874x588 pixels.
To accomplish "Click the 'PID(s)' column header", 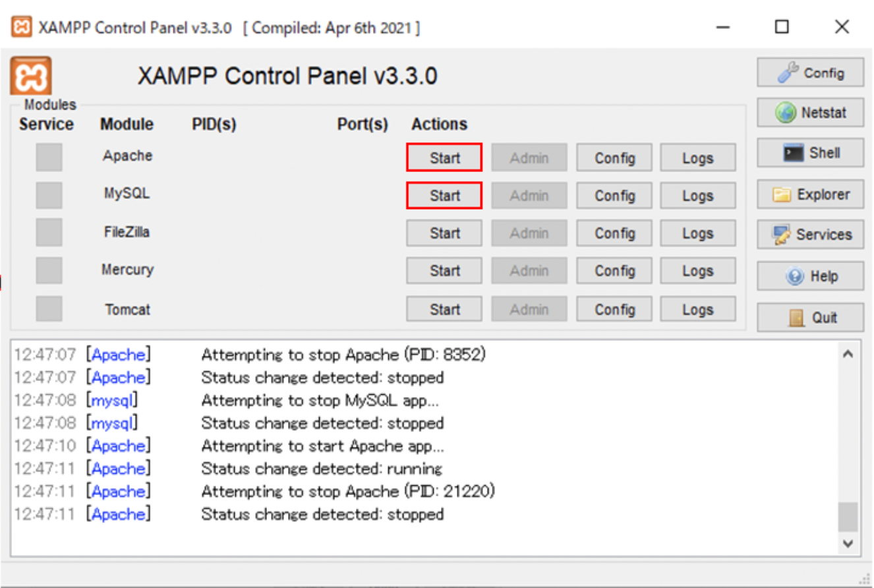I will point(214,124).
